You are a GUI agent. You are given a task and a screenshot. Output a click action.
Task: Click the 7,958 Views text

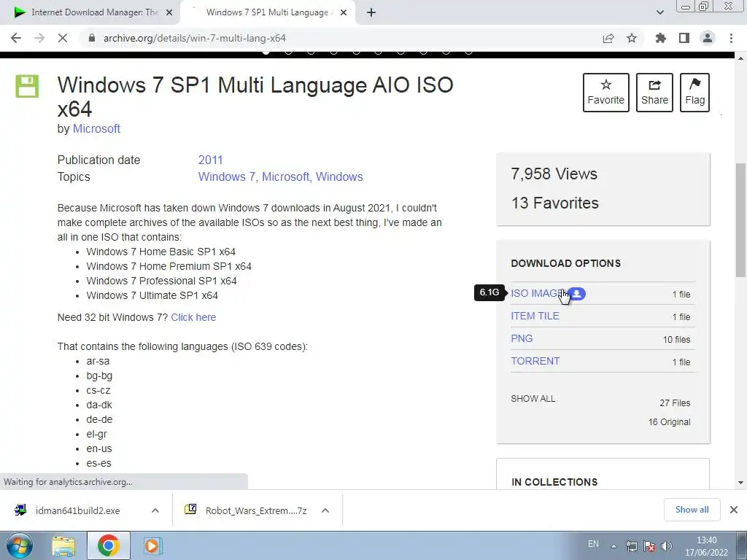[x=554, y=174]
